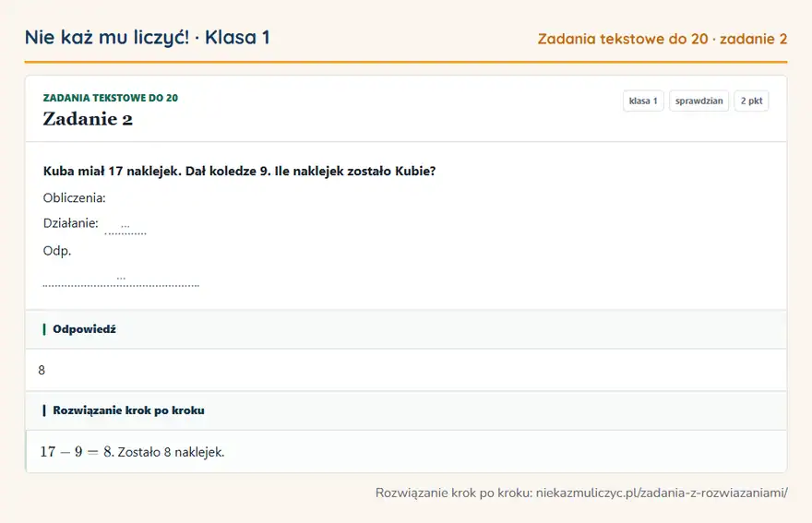
Task: Click the answer value '8'
Action: (x=42, y=370)
